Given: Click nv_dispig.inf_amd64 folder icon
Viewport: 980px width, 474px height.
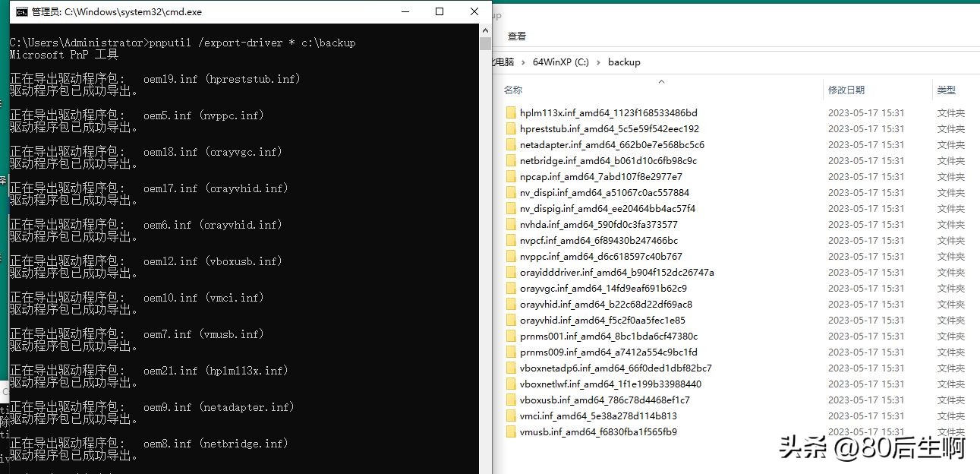Looking at the screenshot, I should tap(511, 209).
